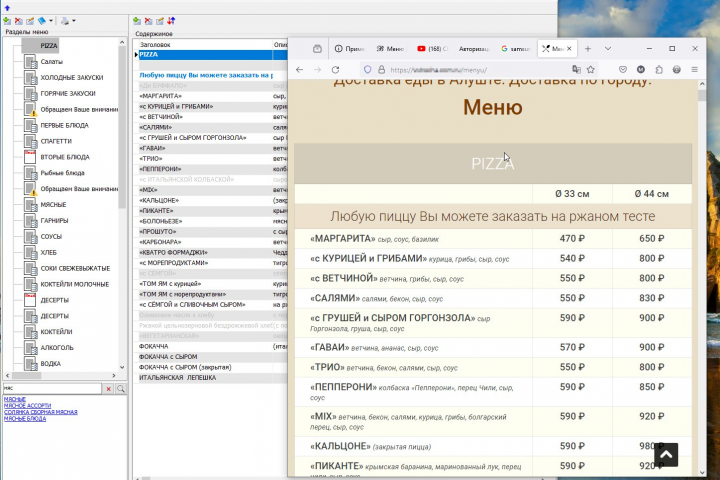The height and width of the screenshot is (480, 720).
Task: Open the МЯСНОЕ АССОРТИ search result link
Action: click(x=28, y=406)
